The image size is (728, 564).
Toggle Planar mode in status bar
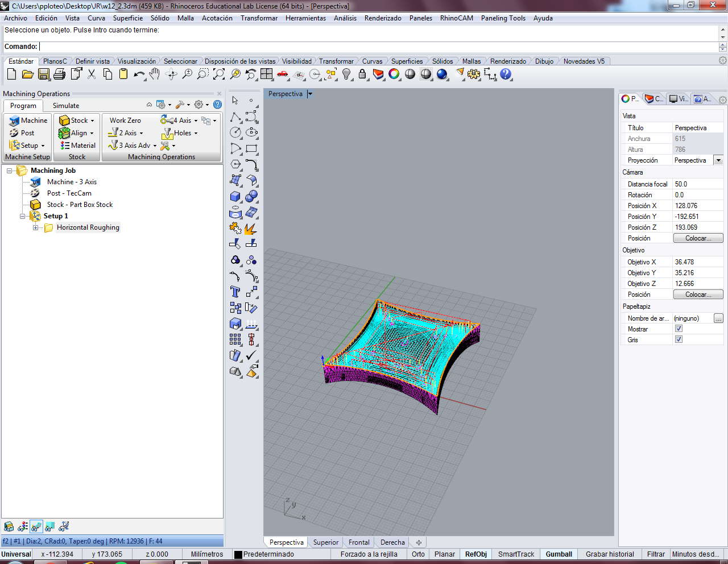444,554
